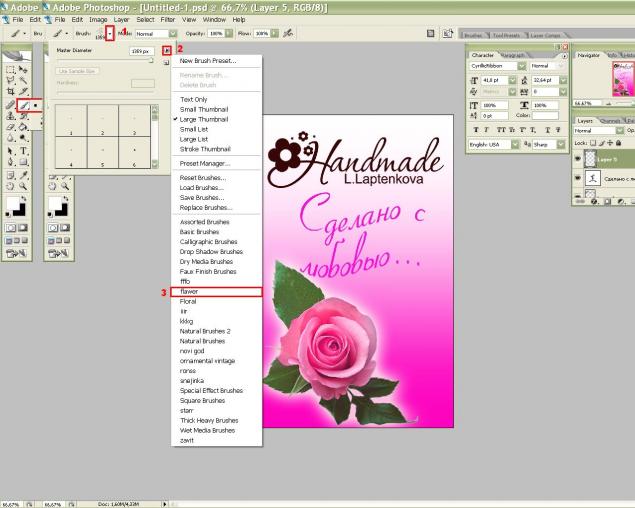
Task: Click the Master Diameter value field
Action: tap(139, 49)
